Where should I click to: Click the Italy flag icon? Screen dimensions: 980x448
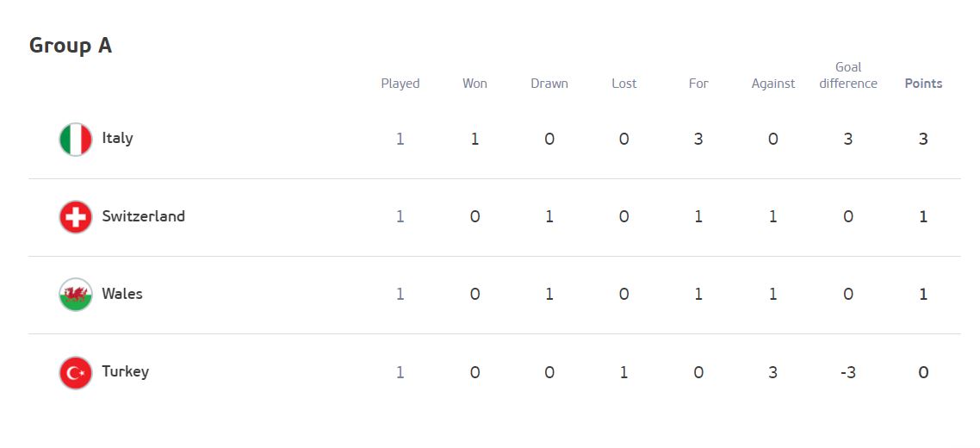coord(76,139)
